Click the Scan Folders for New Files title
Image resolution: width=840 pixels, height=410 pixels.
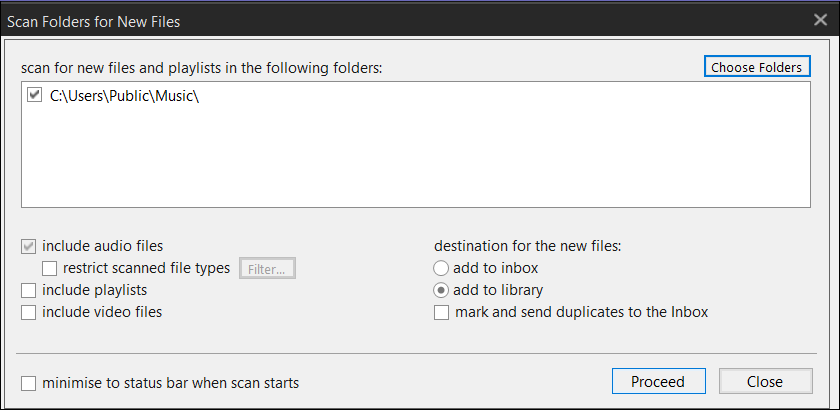tap(94, 20)
